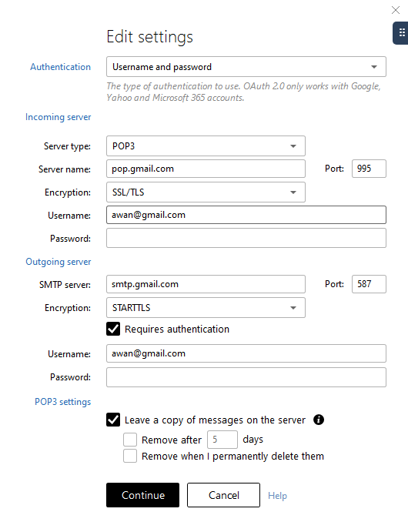408x532 pixels.
Task: Focus the incoming server Password field
Action: click(x=246, y=238)
